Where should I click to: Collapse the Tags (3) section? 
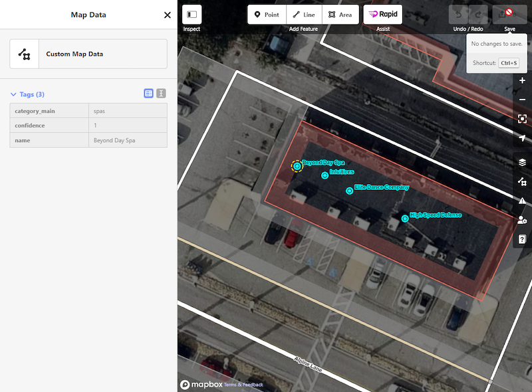28,94
